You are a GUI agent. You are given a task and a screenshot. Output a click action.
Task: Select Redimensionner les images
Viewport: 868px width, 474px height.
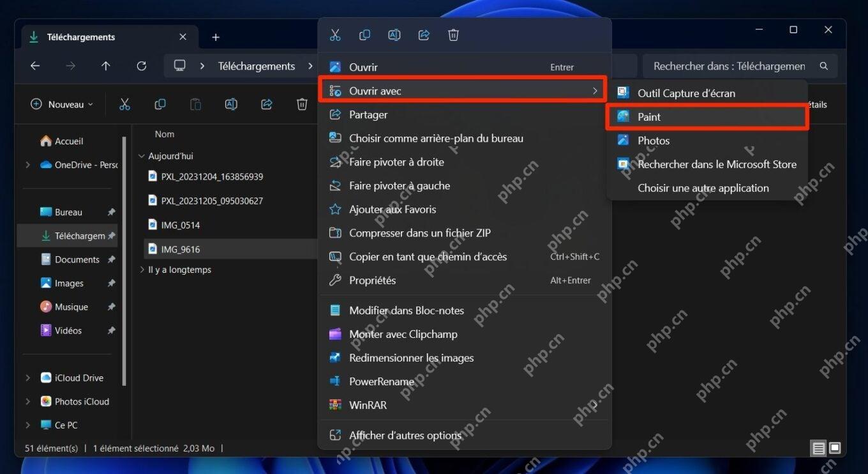coord(465,358)
